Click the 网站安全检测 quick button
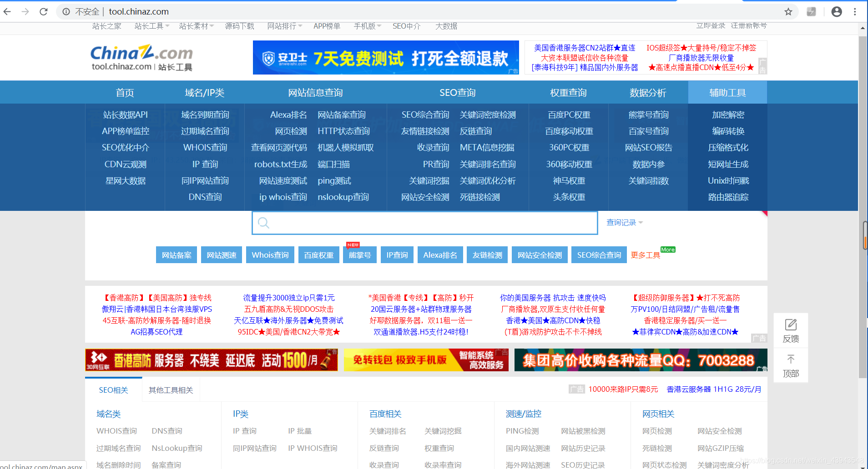This screenshot has width=868, height=469. pyautogui.click(x=540, y=255)
